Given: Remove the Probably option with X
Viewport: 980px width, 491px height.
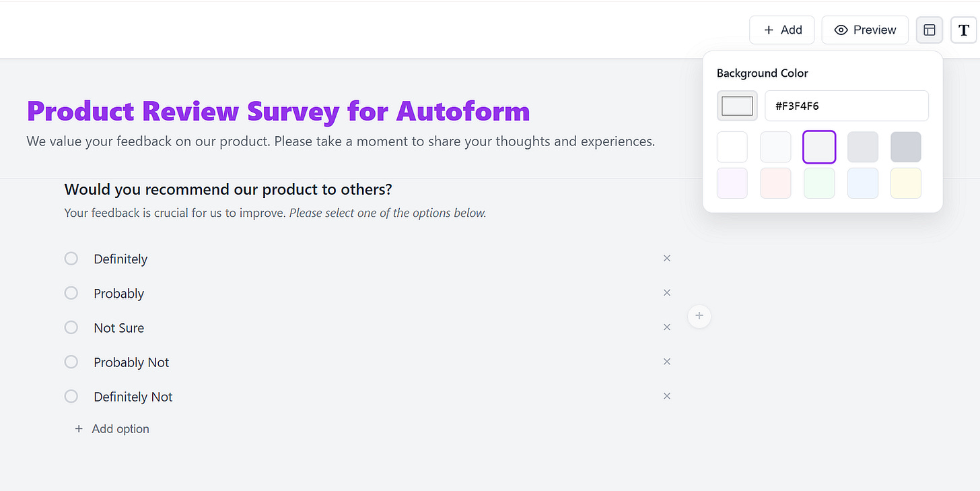Looking at the screenshot, I should tap(667, 293).
